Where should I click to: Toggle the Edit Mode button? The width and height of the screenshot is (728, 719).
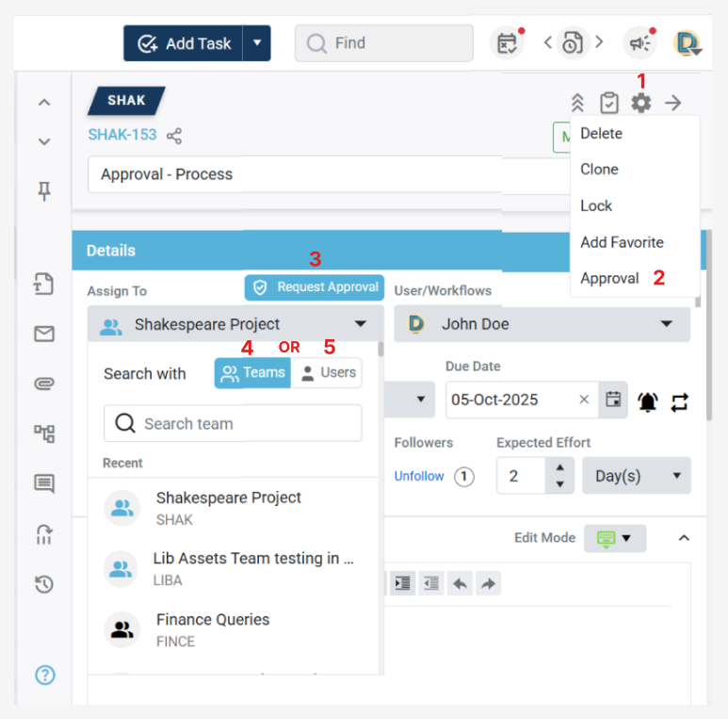click(x=615, y=538)
